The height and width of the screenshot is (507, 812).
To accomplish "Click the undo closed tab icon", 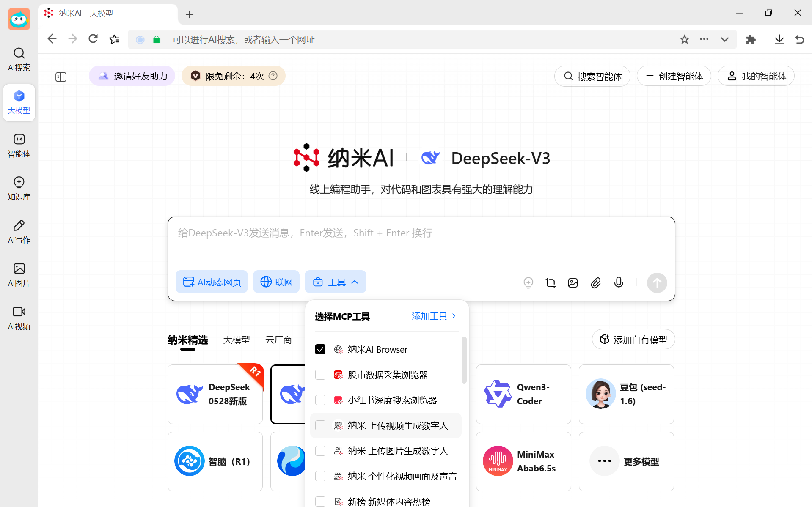I will [x=799, y=39].
